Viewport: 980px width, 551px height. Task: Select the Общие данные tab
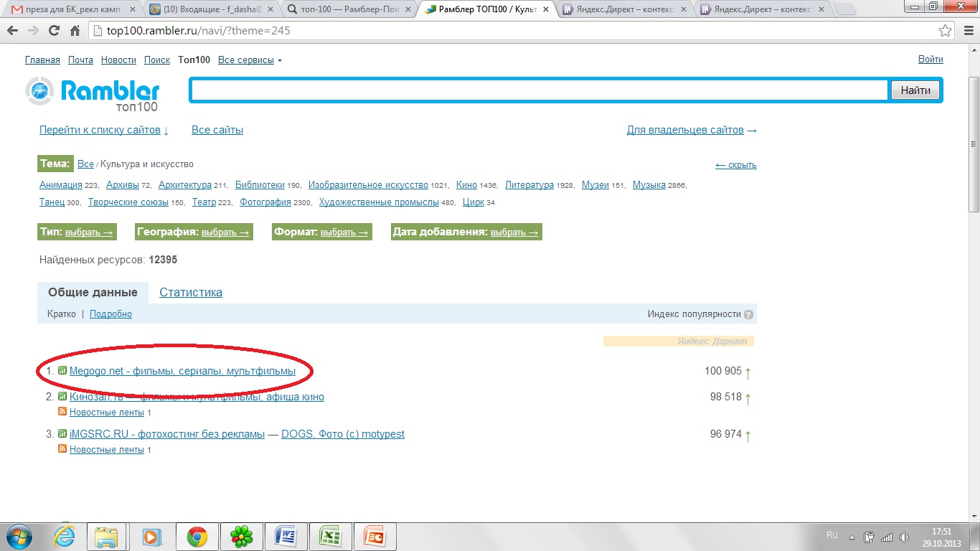[x=93, y=293]
